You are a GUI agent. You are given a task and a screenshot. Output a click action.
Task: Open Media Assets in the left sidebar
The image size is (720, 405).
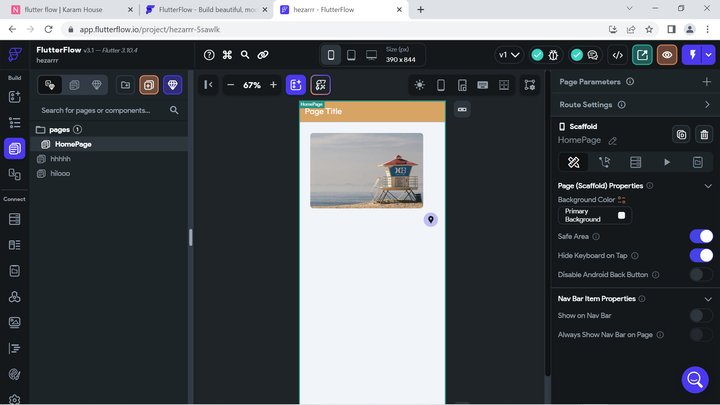pyautogui.click(x=14, y=323)
